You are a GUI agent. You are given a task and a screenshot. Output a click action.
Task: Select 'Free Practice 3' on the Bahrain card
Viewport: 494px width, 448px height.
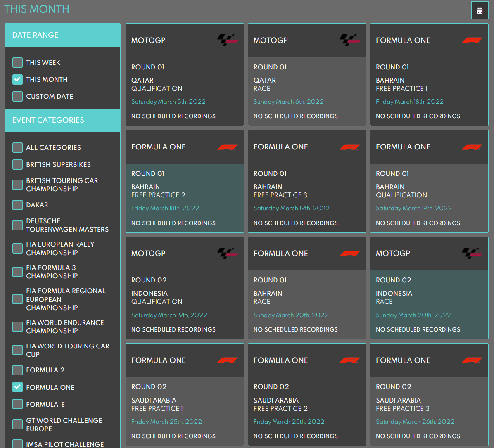click(x=280, y=195)
